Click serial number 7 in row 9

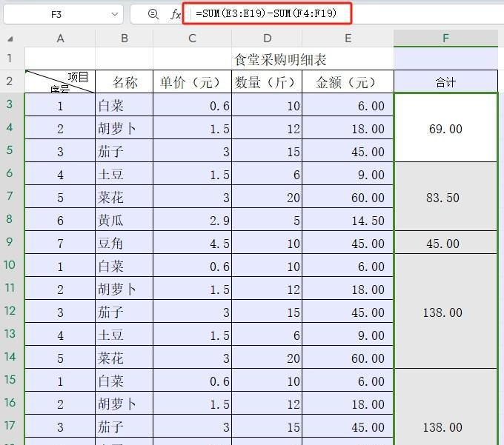(60, 243)
